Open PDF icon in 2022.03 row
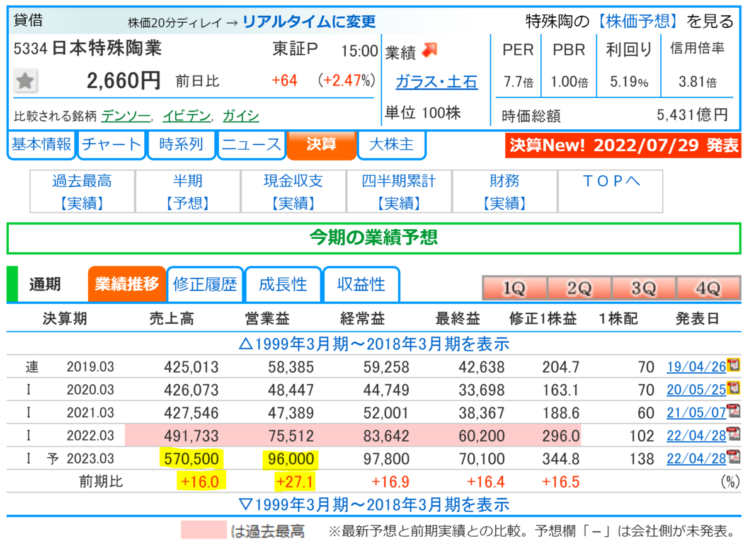 pos(733,434)
